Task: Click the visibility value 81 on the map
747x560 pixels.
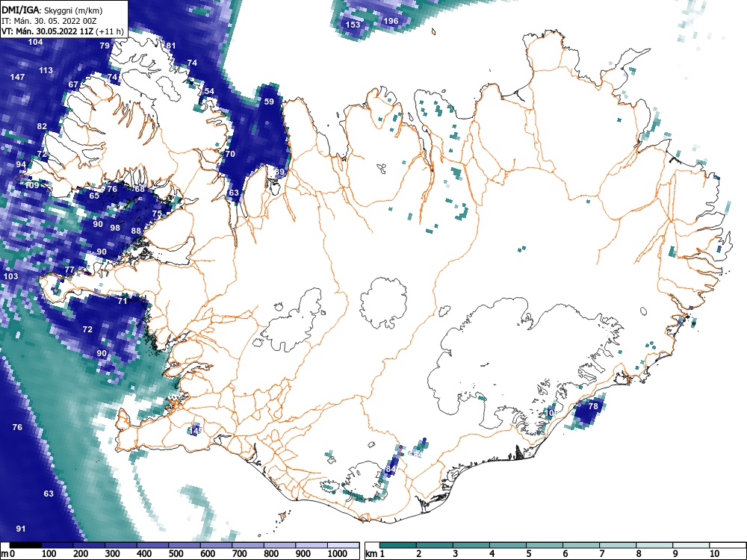Action: pos(170,46)
